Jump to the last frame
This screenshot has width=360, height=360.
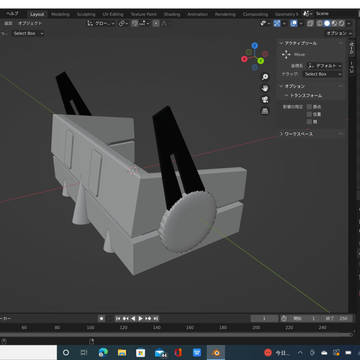point(156,319)
